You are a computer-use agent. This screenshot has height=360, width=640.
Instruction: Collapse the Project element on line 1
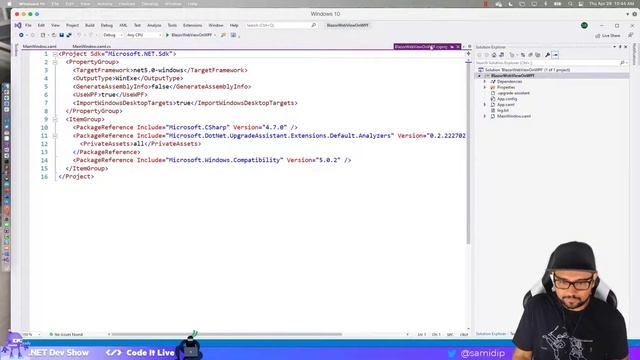[x=55, y=54]
